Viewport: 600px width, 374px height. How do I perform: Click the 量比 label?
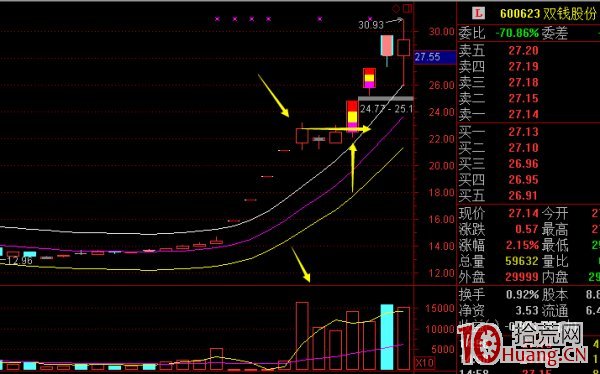[x=554, y=261]
